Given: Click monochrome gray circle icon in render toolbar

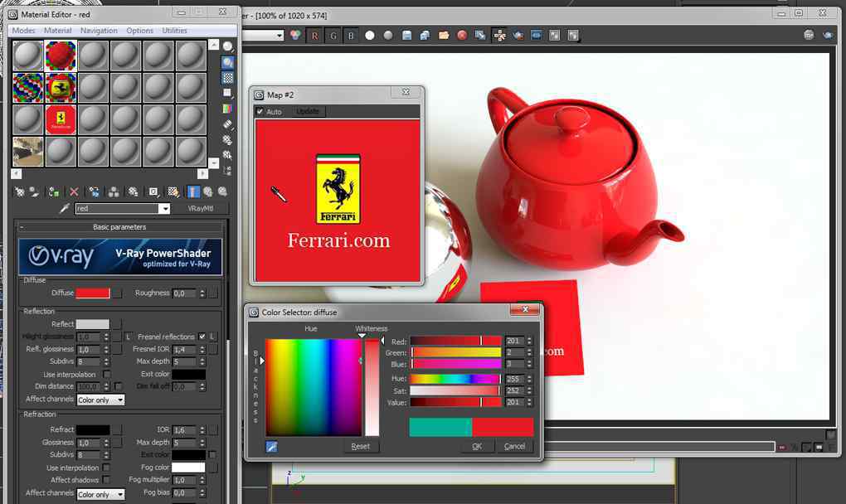Looking at the screenshot, I should [388, 36].
